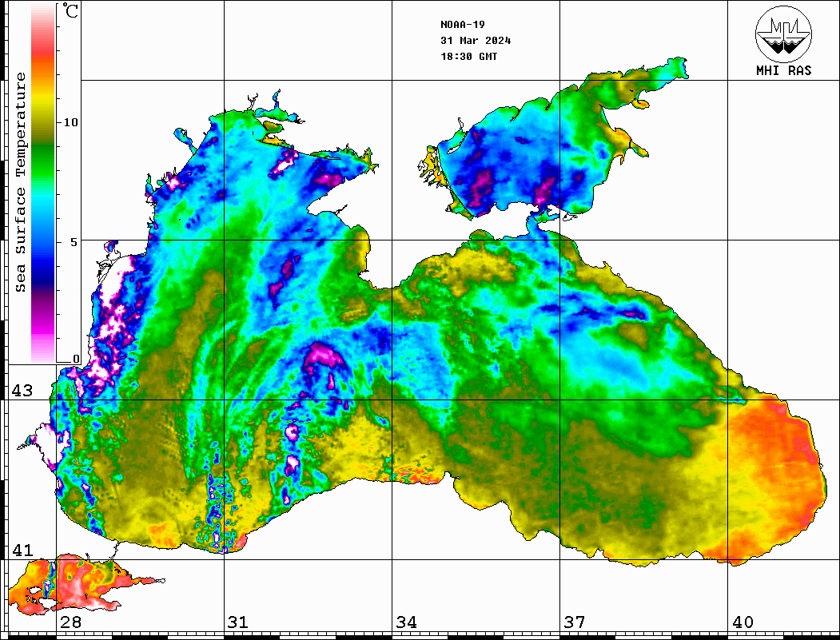Click the longitude label 40

(742, 622)
